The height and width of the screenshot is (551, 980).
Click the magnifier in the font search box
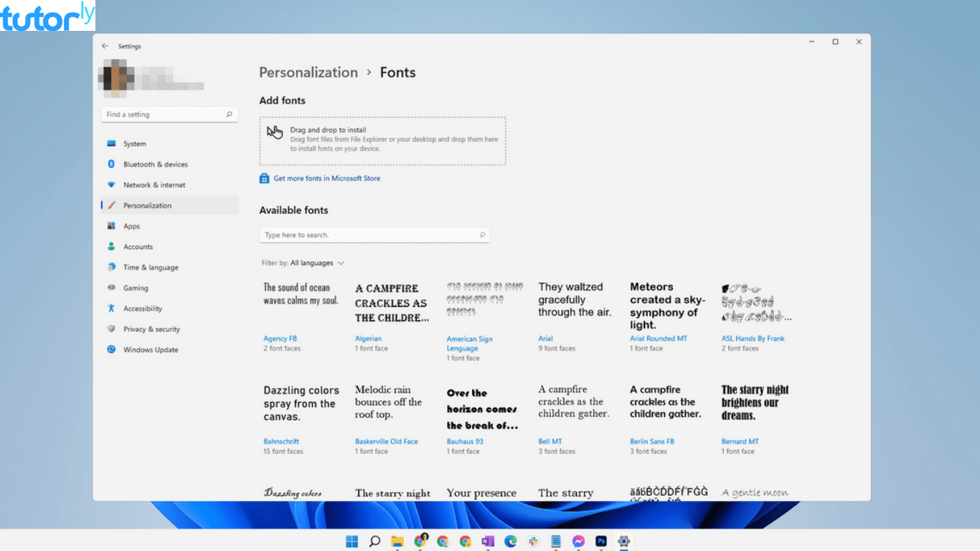482,235
